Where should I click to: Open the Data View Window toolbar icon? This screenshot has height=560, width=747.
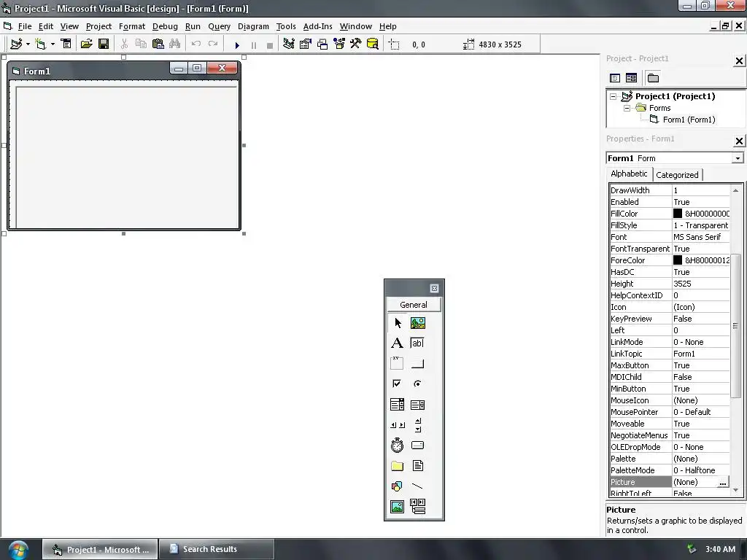tap(373, 44)
